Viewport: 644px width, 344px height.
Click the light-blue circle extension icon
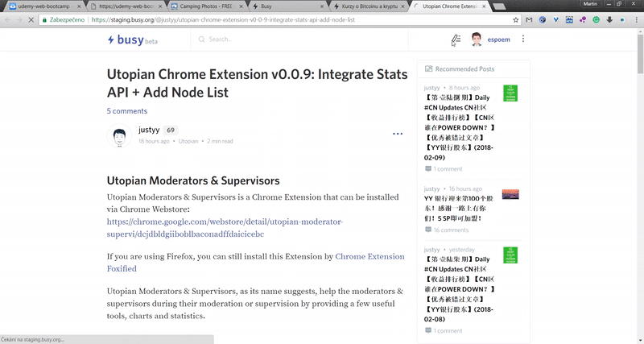click(x=622, y=19)
